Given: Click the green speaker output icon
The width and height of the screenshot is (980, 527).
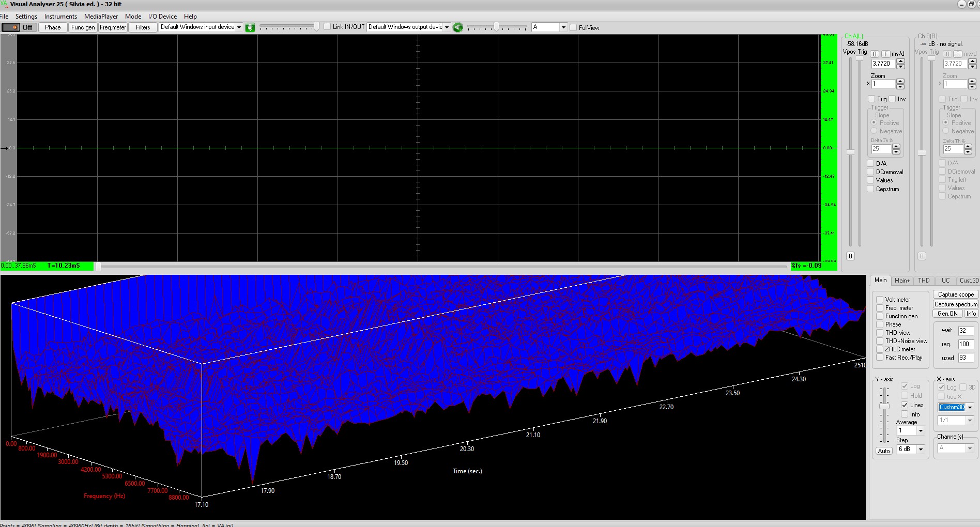Looking at the screenshot, I should click(458, 27).
